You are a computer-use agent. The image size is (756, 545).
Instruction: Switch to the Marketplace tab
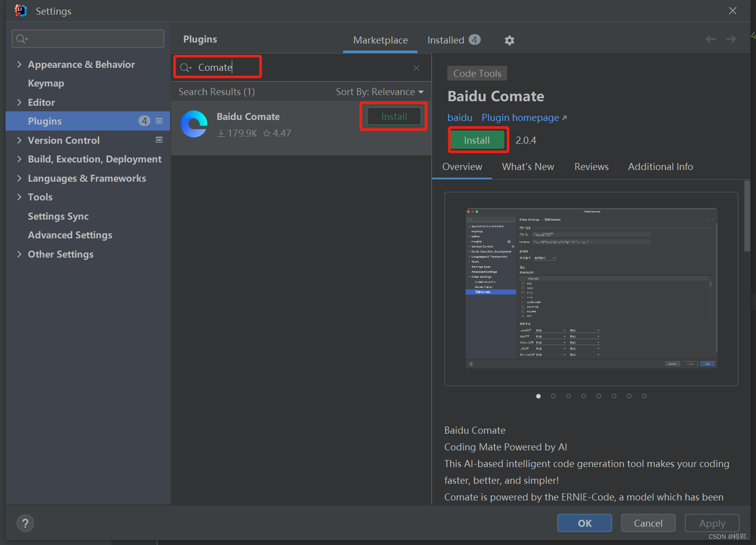tap(381, 40)
